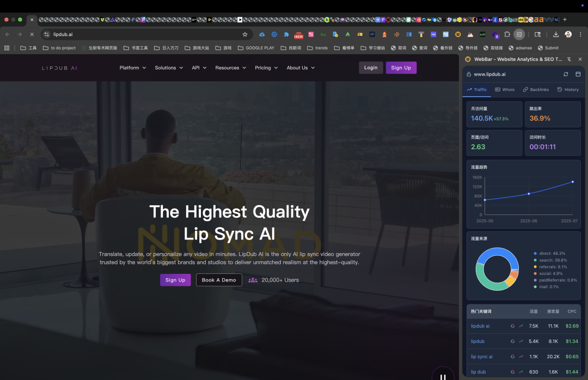
Task: Click the green 'pub' extension icon
Action: 482,34
